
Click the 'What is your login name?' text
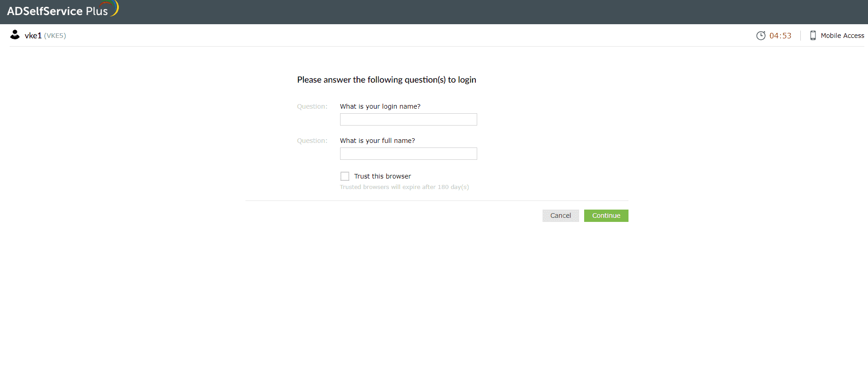coord(380,106)
